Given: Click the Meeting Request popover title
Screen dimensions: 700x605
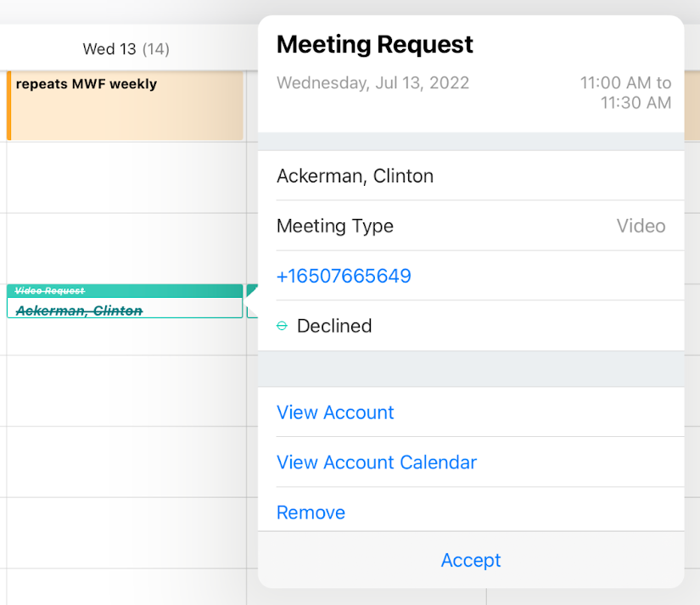Looking at the screenshot, I should pyautogui.click(x=375, y=44).
